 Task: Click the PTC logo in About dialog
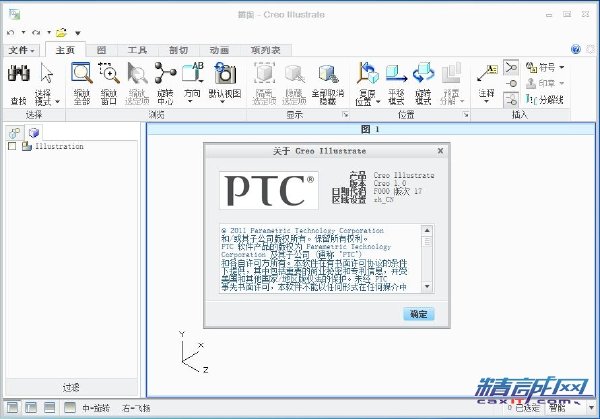point(269,190)
